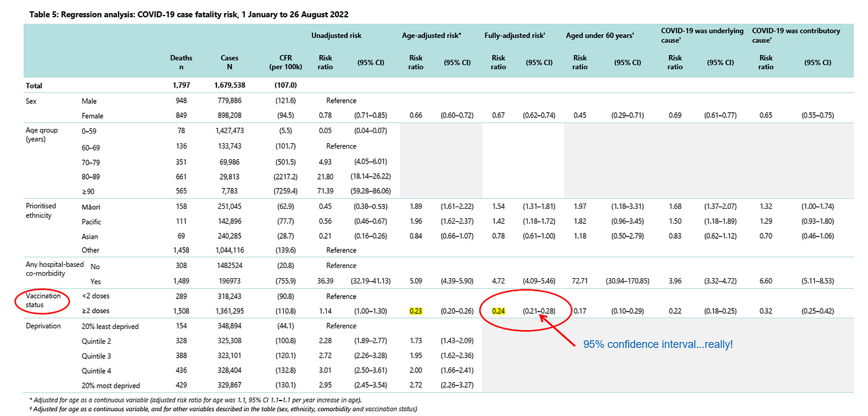Click the 'Male' row label
Viewport: 868px width, 416px height.
[89, 101]
